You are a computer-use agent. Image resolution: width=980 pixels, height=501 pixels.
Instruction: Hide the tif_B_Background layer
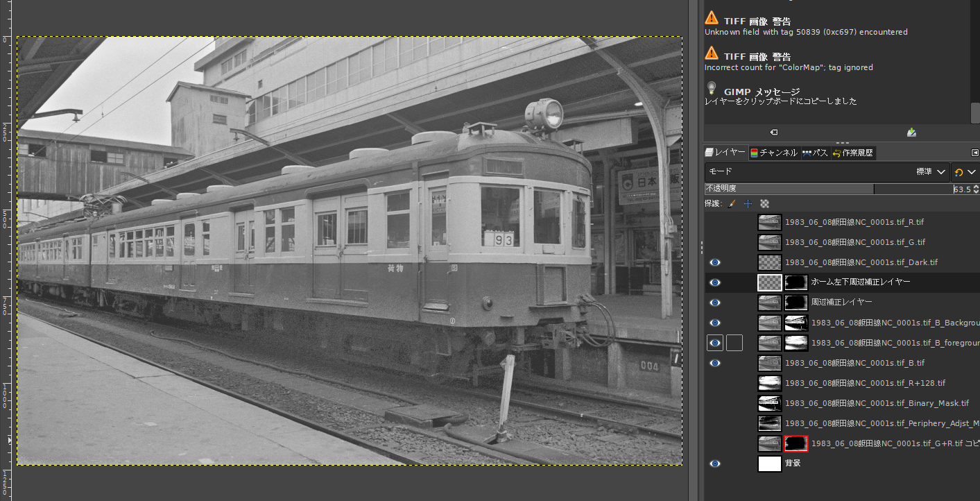(715, 323)
